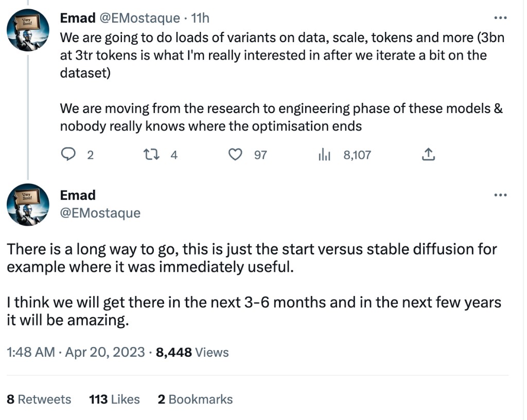The image size is (527, 420).
Task: Click Emad's avatar on the main tweet
Action: [28, 205]
